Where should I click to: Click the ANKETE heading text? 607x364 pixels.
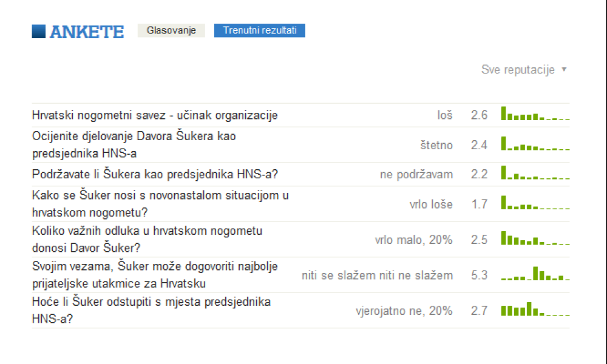(x=87, y=32)
